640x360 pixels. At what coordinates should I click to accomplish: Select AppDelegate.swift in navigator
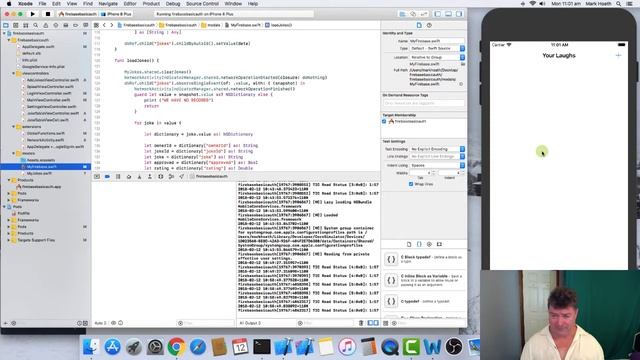click(38, 47)
